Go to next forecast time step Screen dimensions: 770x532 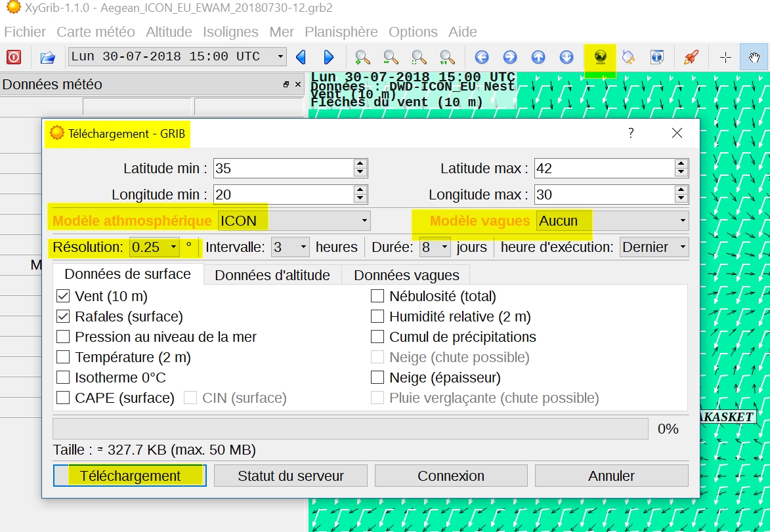pos(328,57)
